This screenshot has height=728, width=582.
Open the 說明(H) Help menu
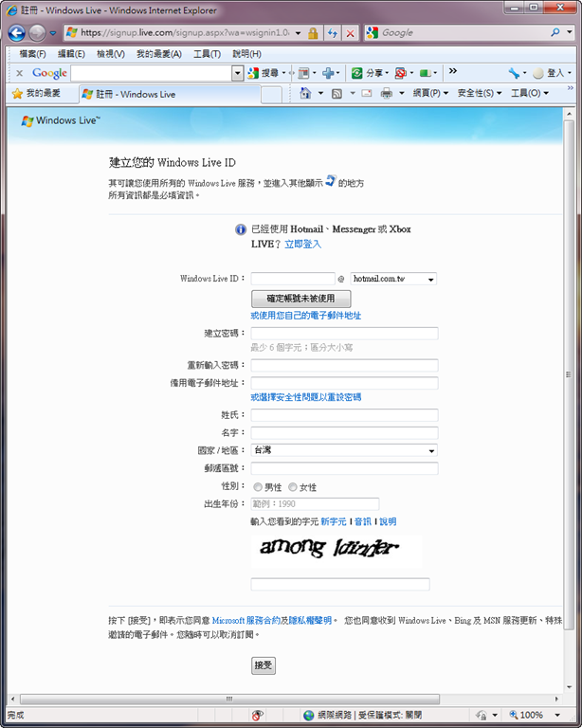pos(246,54)
